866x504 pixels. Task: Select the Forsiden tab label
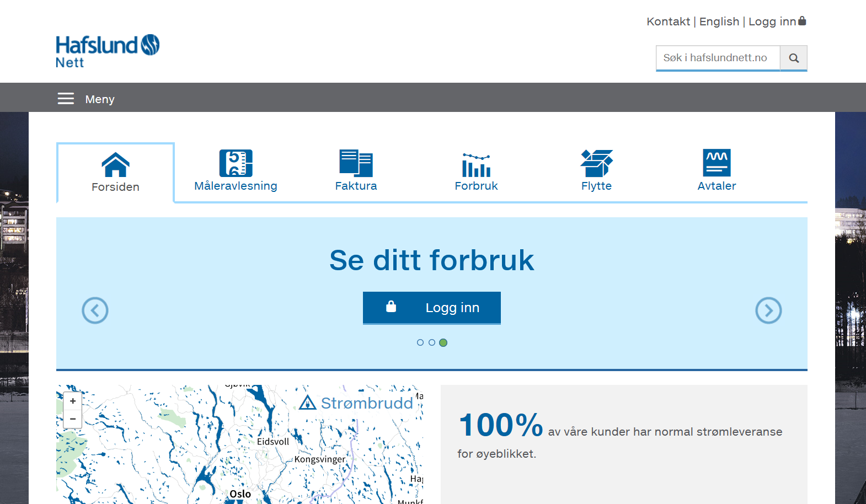[x=115, y=187]
